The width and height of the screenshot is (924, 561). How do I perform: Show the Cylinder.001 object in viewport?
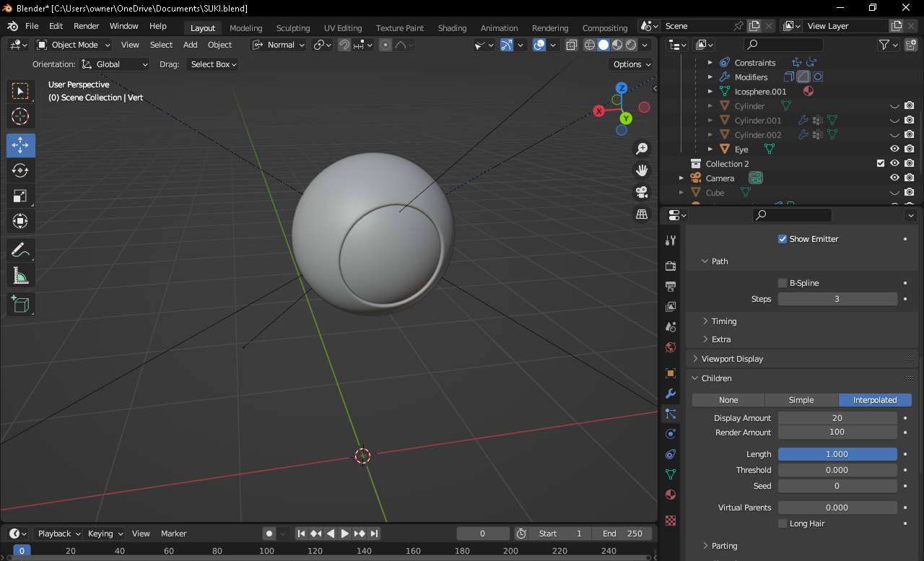click(894, 121)
